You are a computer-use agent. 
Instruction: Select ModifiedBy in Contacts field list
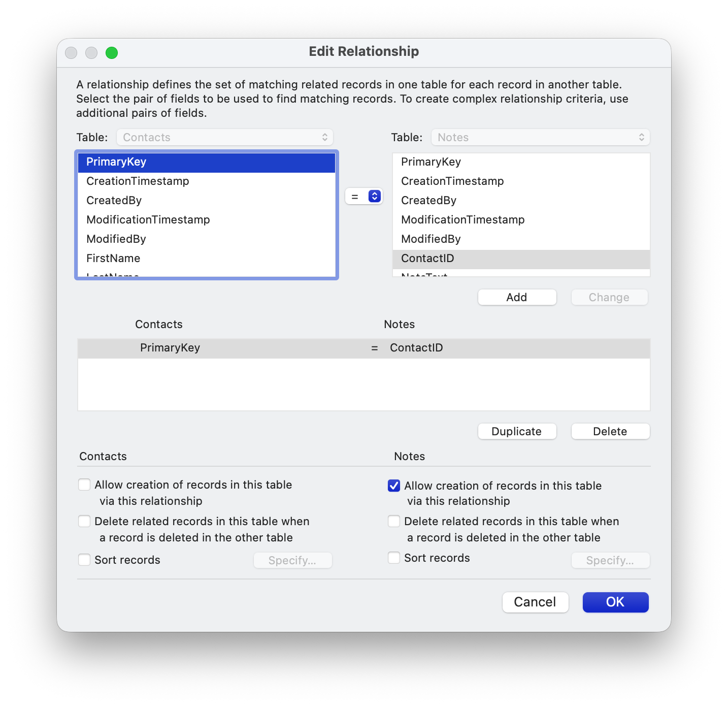click(207, 239)
